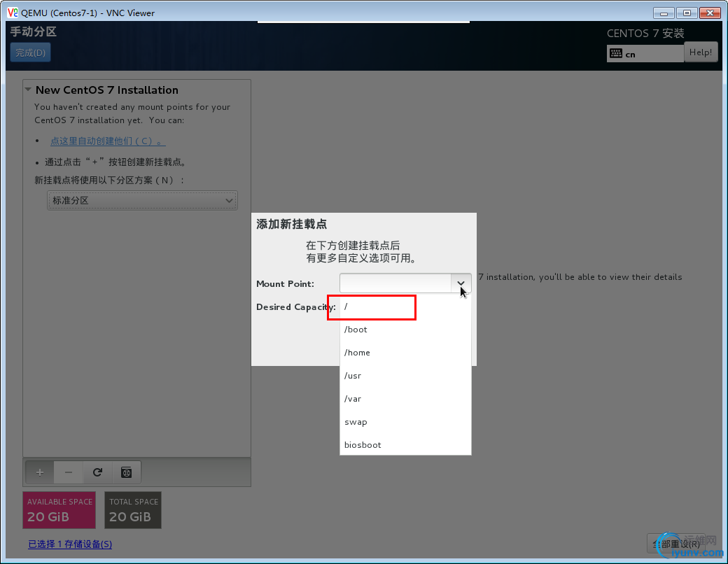
Task: Select the / mount point option
Action: point(405,306)
